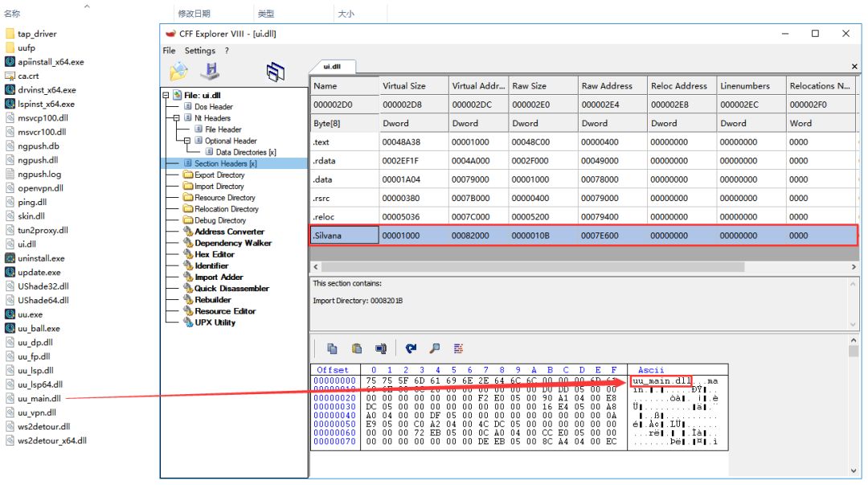Image resolution: width=868 pixels, height=485 pixels.
Task: Click the Copy icon in hex toolbar
Action: point(332,348)
